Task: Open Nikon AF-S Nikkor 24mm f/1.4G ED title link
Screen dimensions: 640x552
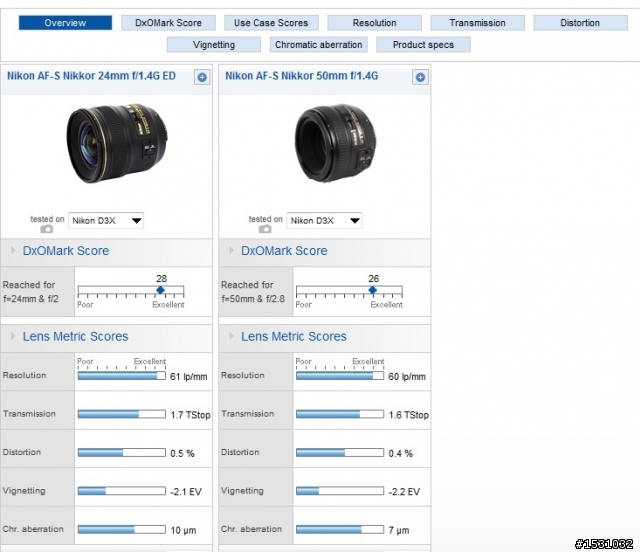Action: click(x=91, y=76)
